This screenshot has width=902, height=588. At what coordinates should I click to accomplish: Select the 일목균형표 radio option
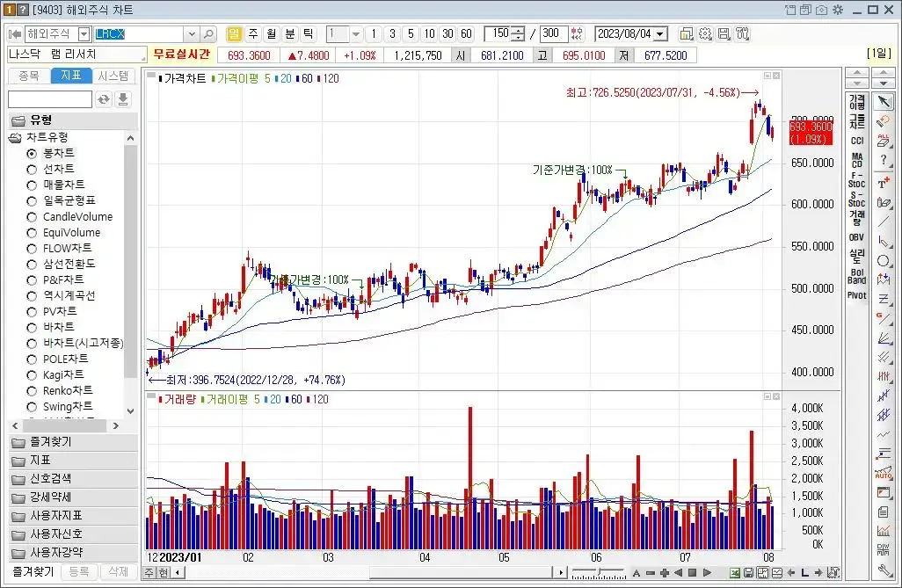tap(32, 200)
